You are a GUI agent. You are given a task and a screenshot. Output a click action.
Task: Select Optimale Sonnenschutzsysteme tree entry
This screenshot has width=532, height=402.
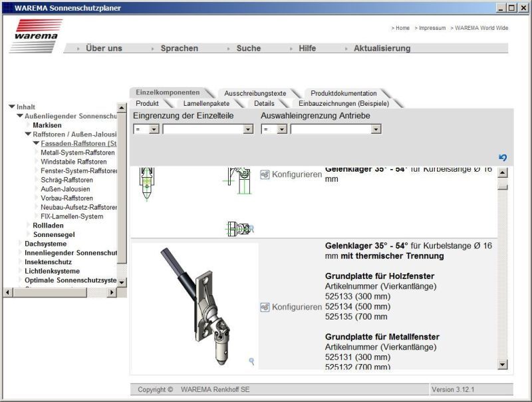click(70, 280)
